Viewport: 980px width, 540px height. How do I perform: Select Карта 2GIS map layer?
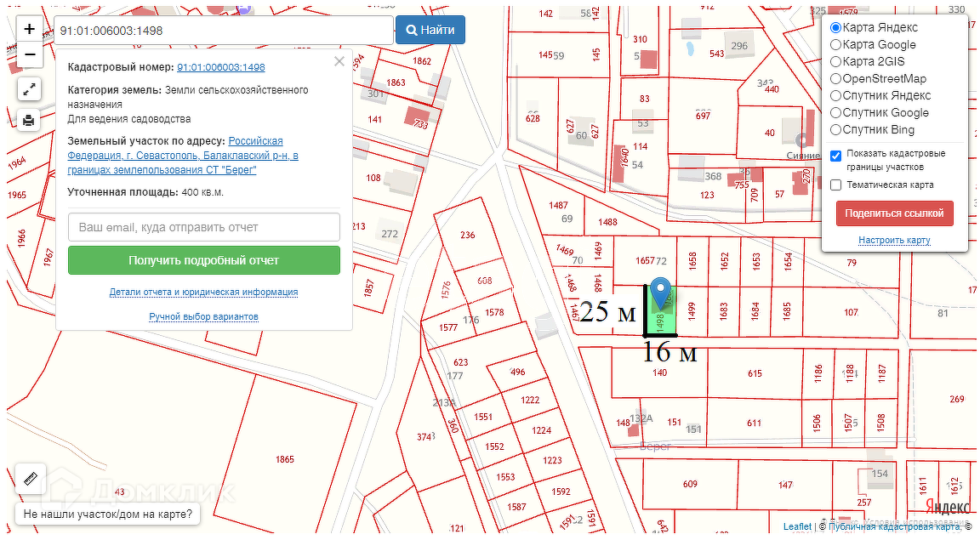pyautogui.click(x=835, y=61)
